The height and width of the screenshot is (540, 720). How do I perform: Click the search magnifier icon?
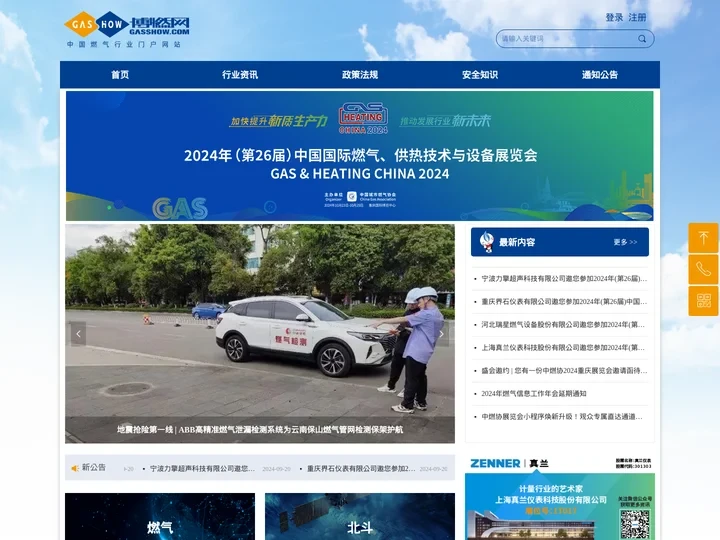pyautogui.click(x=642, y=39)
